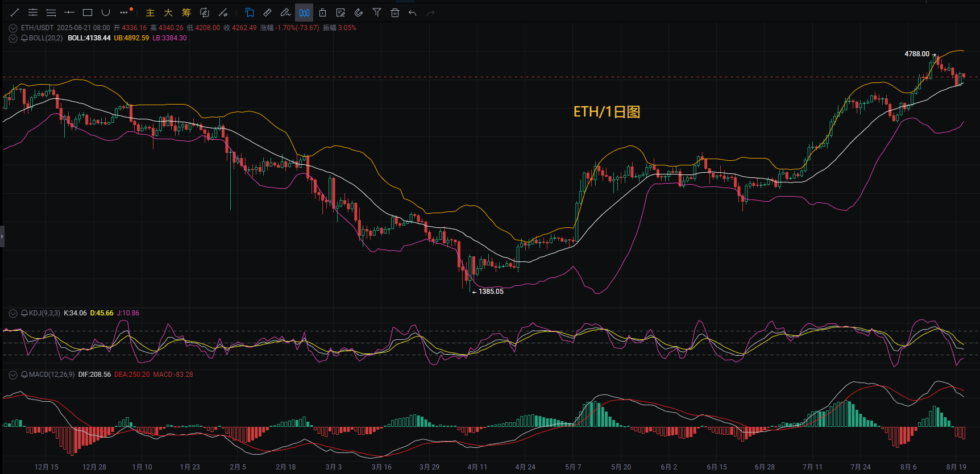Click the ETH/USDT symbol label
The height and width of the screenshot is (474, 980).
37,28
